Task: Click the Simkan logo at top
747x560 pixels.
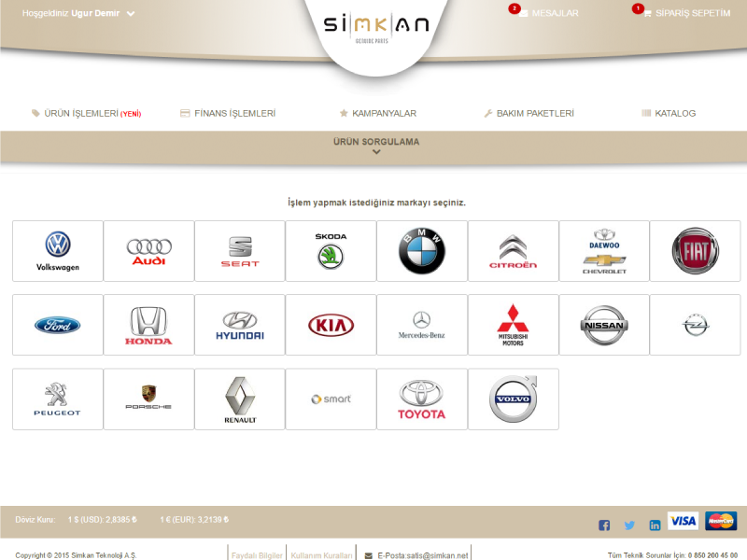Action: 376,26
